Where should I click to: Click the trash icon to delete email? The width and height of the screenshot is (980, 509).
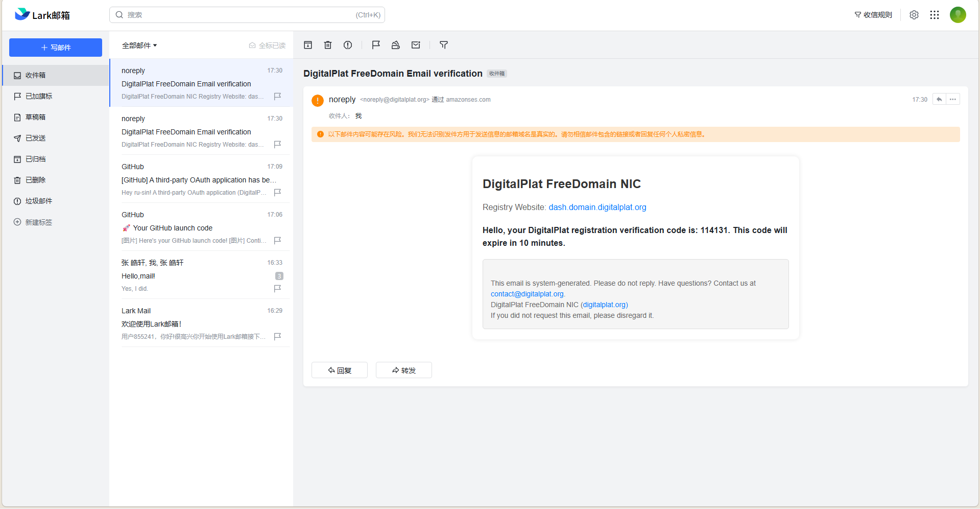coord(328,45)
